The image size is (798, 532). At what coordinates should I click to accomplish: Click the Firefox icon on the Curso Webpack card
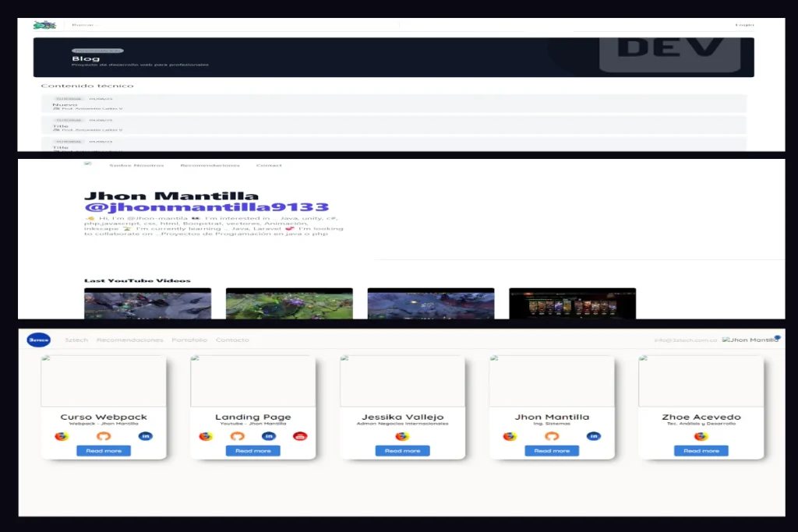[61, 435]
